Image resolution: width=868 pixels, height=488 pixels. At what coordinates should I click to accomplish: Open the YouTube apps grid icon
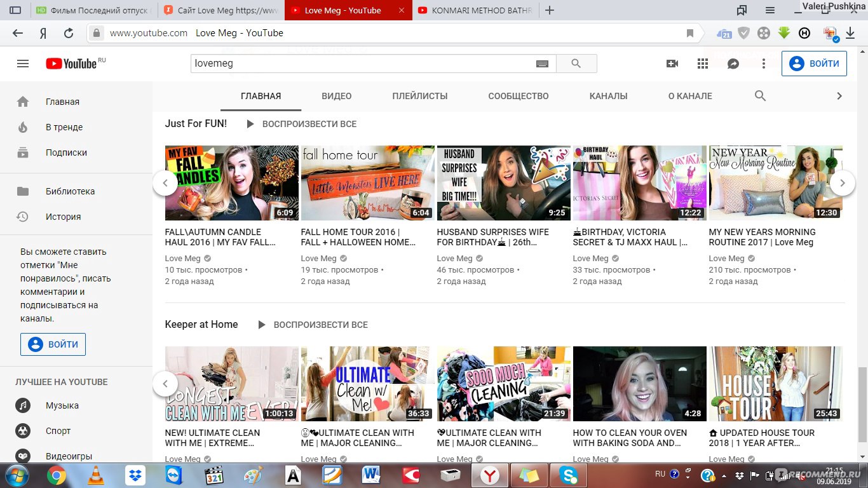pos(703,64)
